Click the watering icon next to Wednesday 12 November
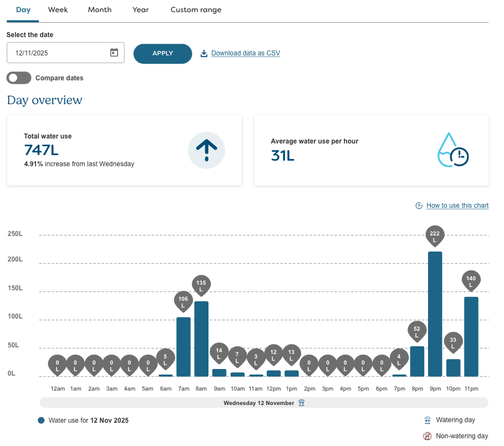The height and width of the screenshot is (446, 504). click(x=301, y=403)
